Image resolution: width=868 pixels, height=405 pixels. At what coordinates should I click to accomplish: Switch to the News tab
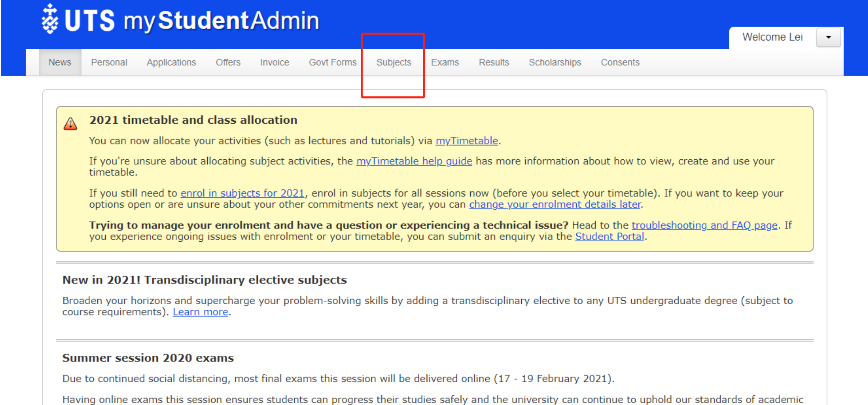coord(60,62)
